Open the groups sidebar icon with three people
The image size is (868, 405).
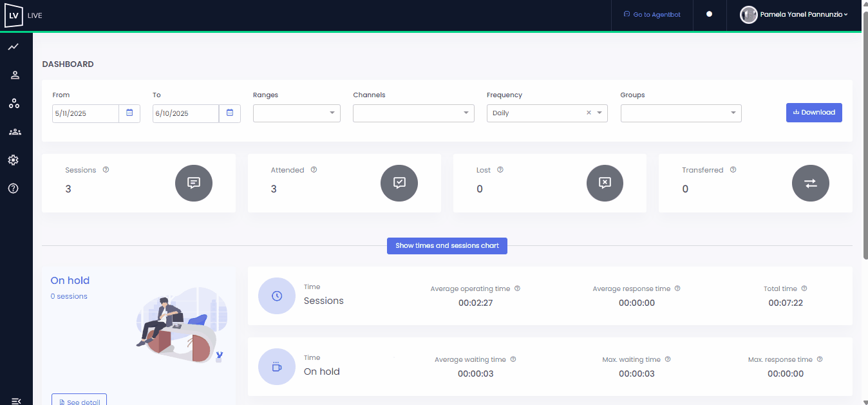pyautogui.click(x=15, y=131)
